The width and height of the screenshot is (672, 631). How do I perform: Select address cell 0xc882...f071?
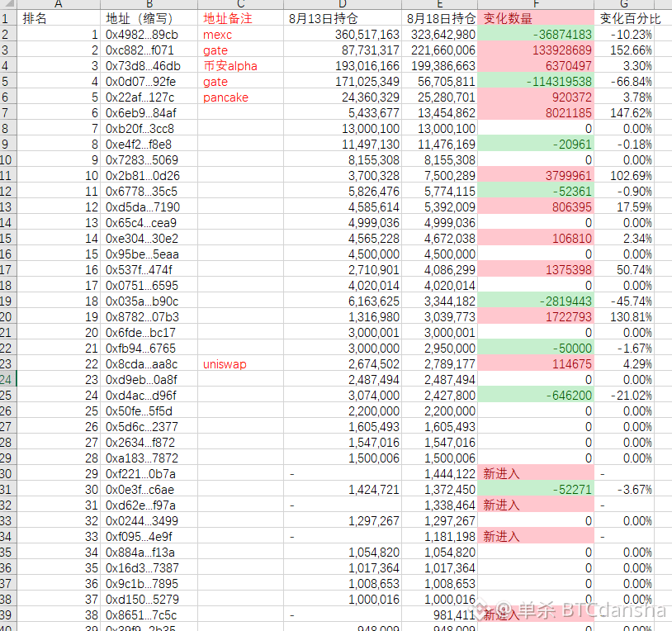pyautogui.click(x=149, y=50)
